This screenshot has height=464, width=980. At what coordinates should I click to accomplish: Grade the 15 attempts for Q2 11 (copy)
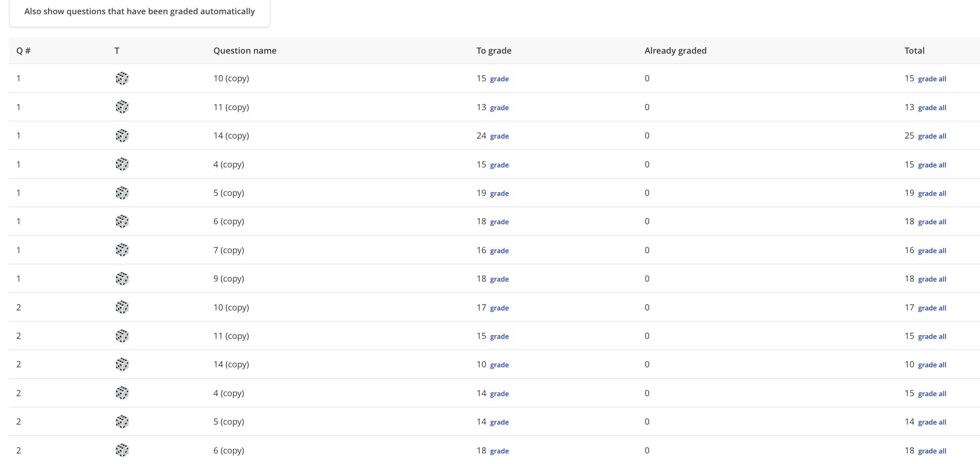coord(499,336)
